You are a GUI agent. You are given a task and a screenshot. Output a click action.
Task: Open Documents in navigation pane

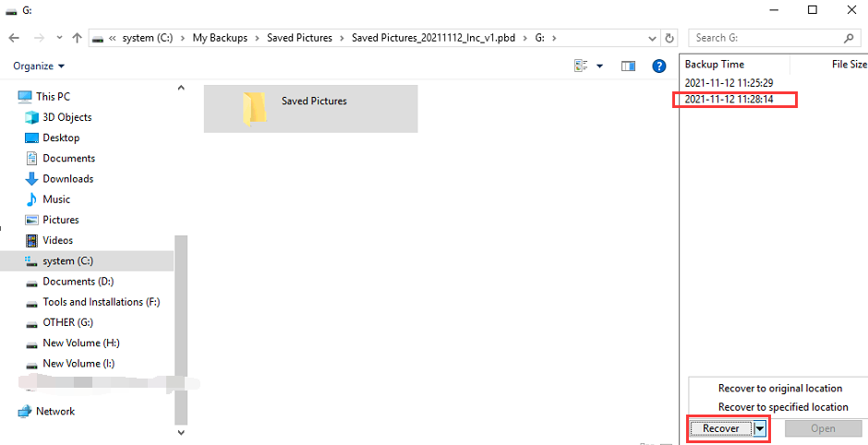pos(68,158)
